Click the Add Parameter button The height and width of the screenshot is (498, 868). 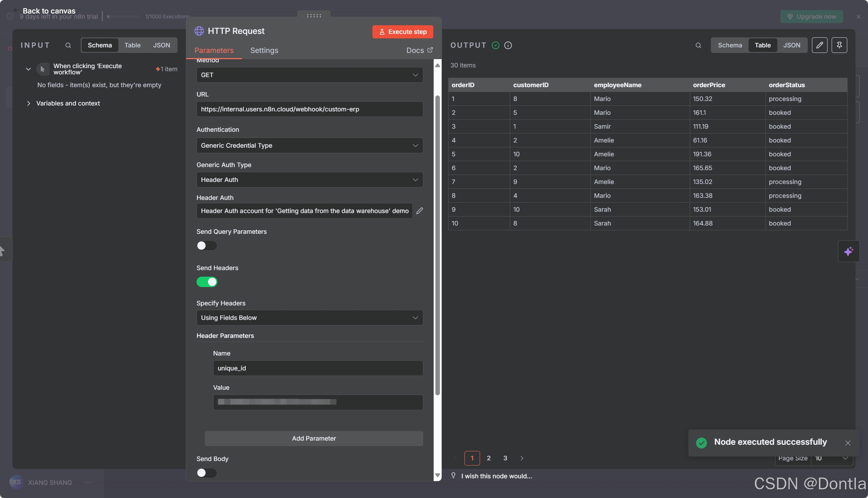(314, 439)
